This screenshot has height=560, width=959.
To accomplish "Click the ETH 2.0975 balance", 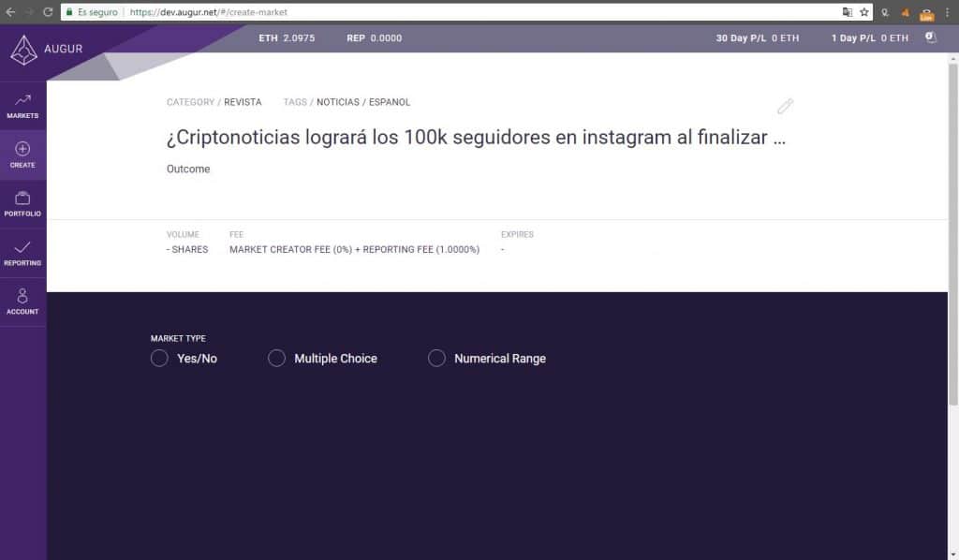I will click(x=287, y=37).
